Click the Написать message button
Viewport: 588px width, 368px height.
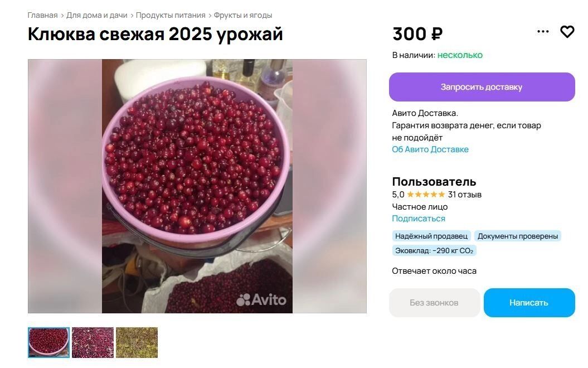pos(529,303)
